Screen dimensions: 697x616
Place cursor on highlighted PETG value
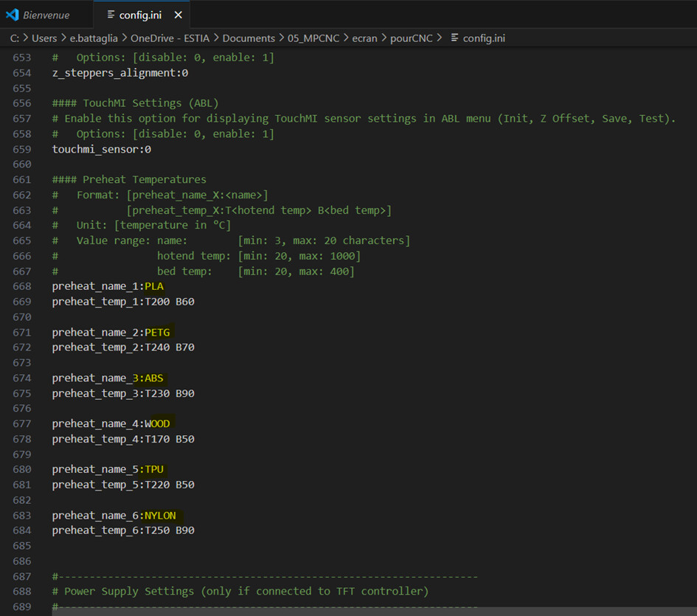click(156, 332)
